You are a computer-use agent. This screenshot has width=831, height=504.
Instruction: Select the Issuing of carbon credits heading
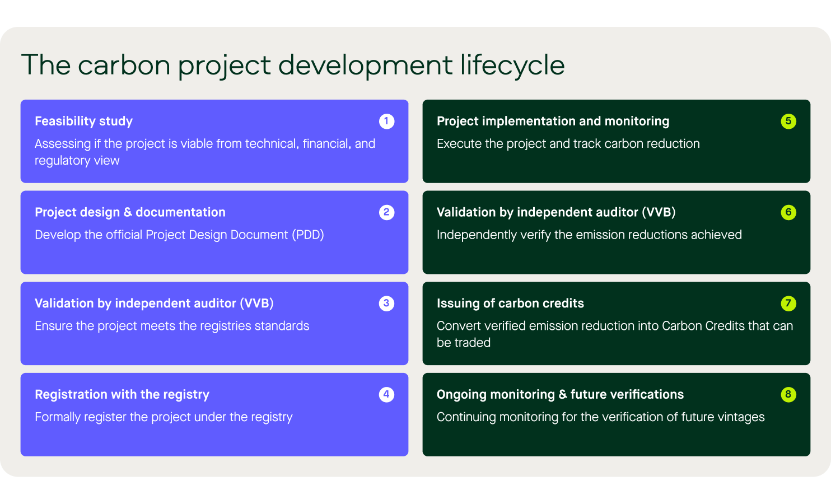point(510,304)
